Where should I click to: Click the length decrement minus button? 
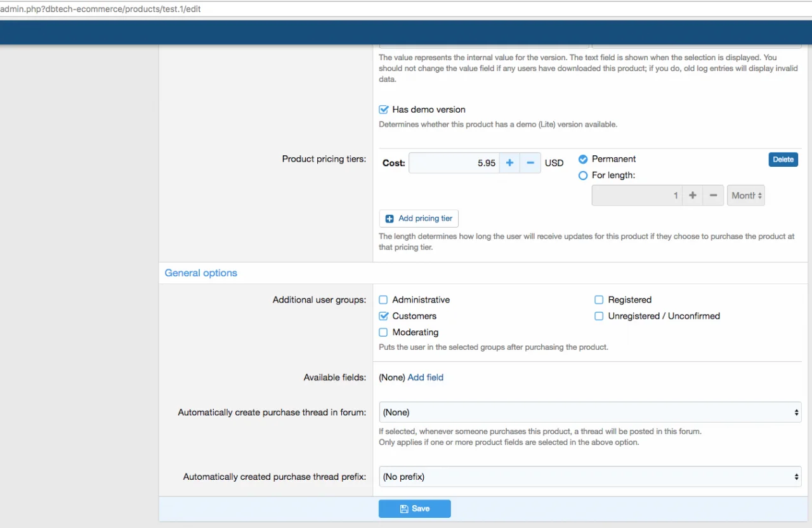pyautogui.click(x=713, y=196)
